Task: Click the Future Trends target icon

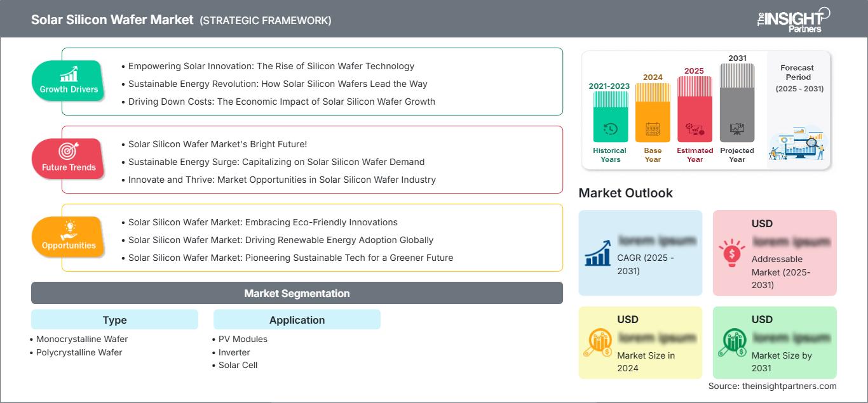Action: [x=69, y=152]
